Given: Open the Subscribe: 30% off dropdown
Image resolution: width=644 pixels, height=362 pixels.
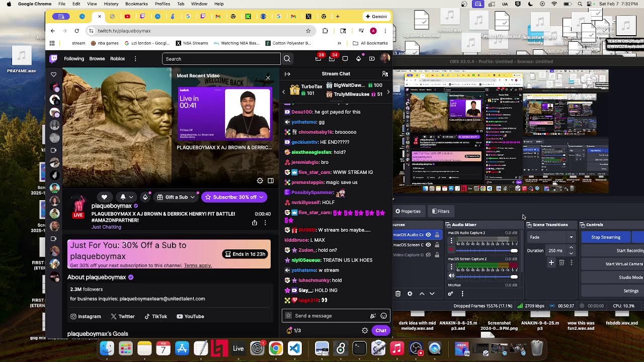Looking at the screenshot, I should (261, 197).
